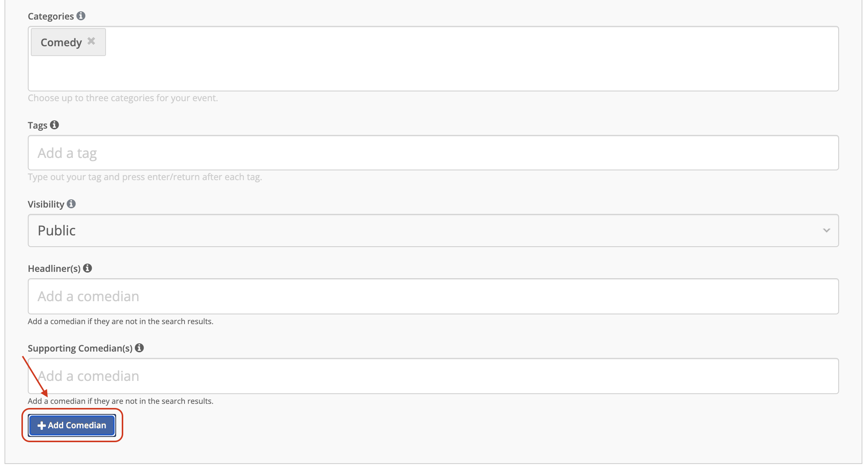Screen dimensions: 868x467
Task: Focus the Add a tag field
Action: [x=433, y=153]
